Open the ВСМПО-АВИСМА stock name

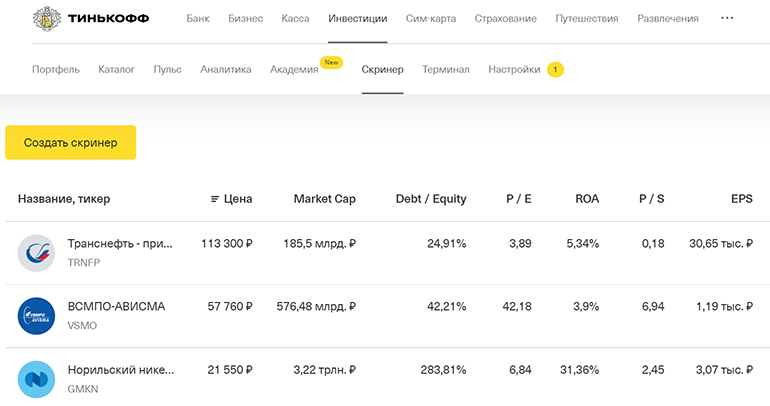pos(116,306)
